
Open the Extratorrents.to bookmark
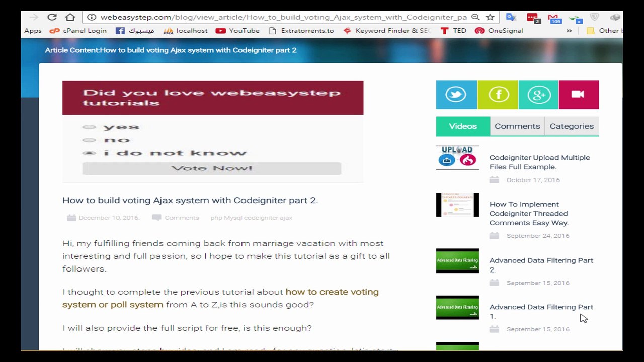pos(301,31)
